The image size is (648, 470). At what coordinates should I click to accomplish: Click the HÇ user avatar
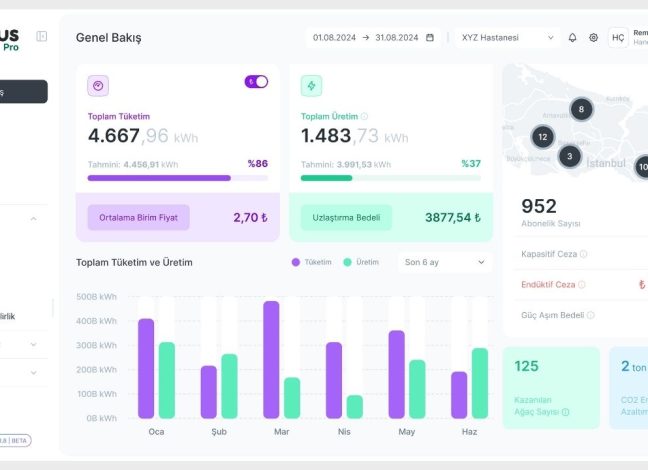pos(618,38)
